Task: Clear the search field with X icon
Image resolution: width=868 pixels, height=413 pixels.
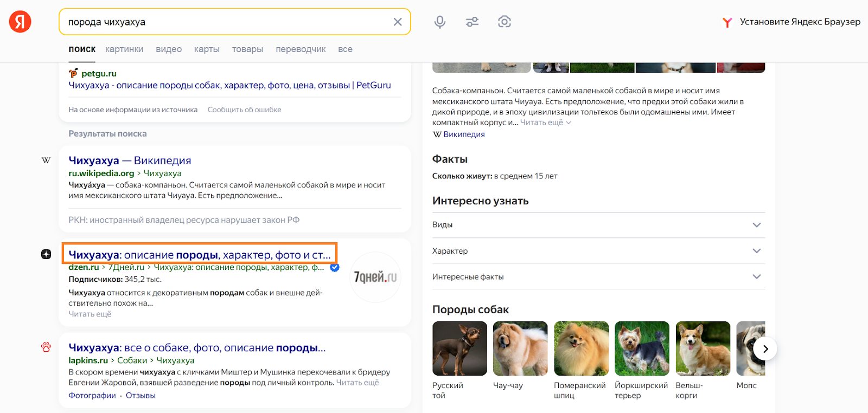Action: (x=398, y=22)
